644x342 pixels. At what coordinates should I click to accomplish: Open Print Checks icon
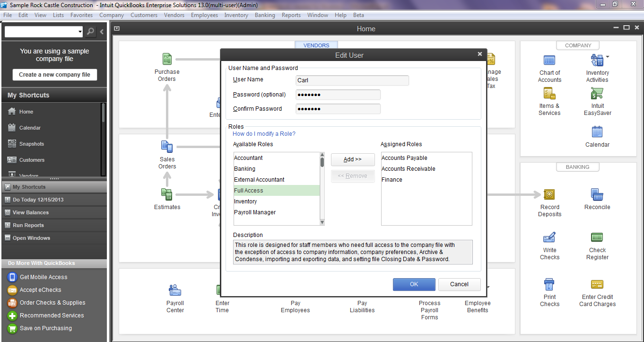click(x=549, y=284)
